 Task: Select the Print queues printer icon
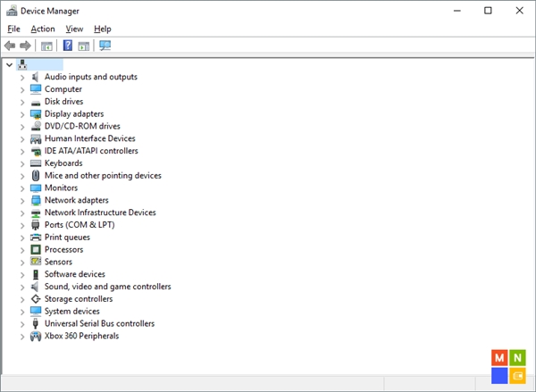(36, 238)
